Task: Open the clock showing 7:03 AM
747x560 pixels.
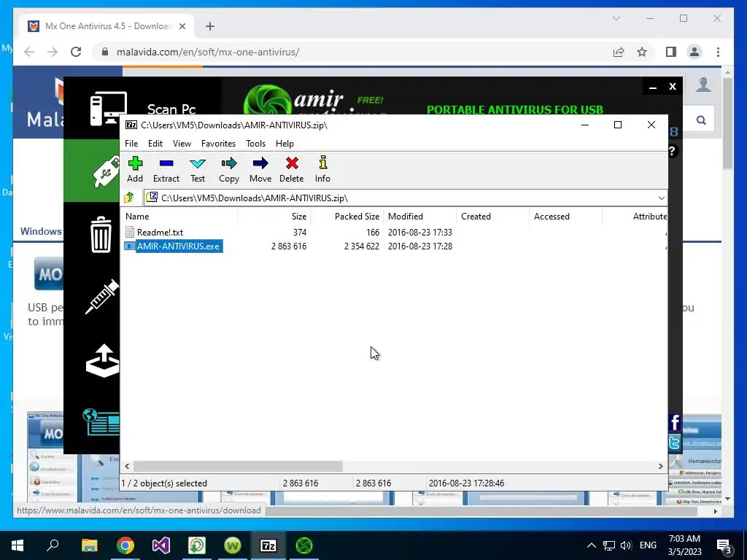Action: tap(684, 545)
